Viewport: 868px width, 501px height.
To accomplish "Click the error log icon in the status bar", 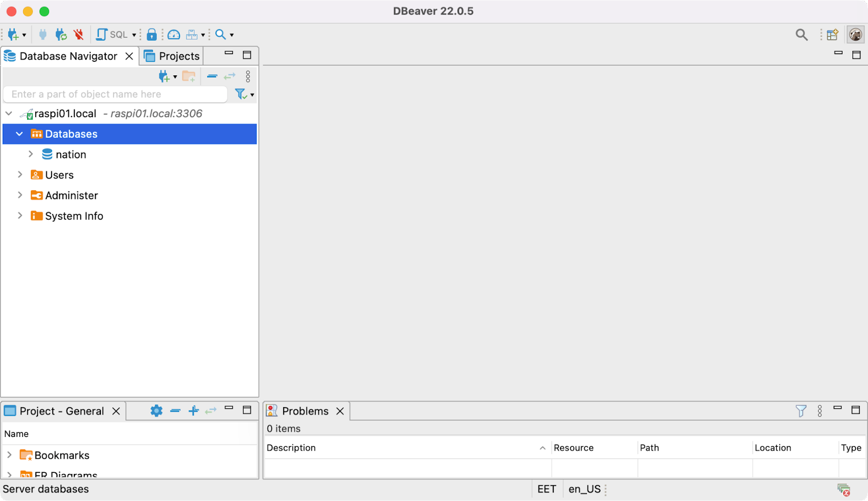I will click(844, 490).
